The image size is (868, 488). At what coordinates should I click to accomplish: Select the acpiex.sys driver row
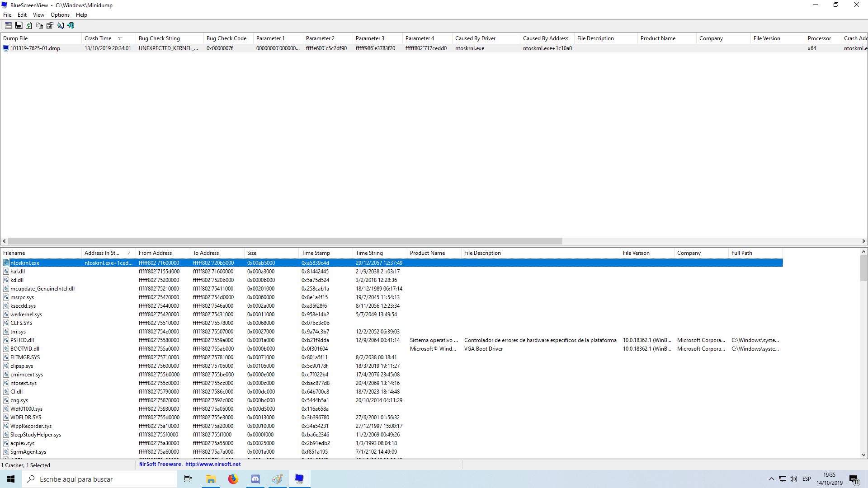pos(392,443)
